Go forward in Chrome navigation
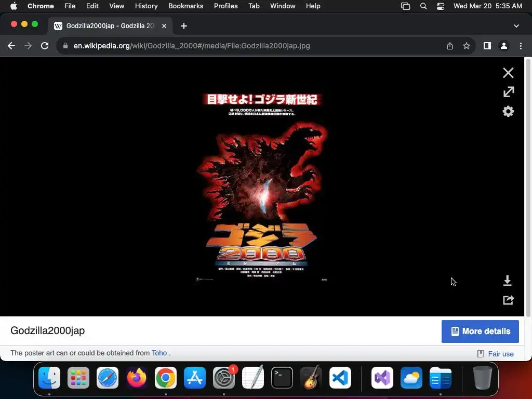 (28, 46)
